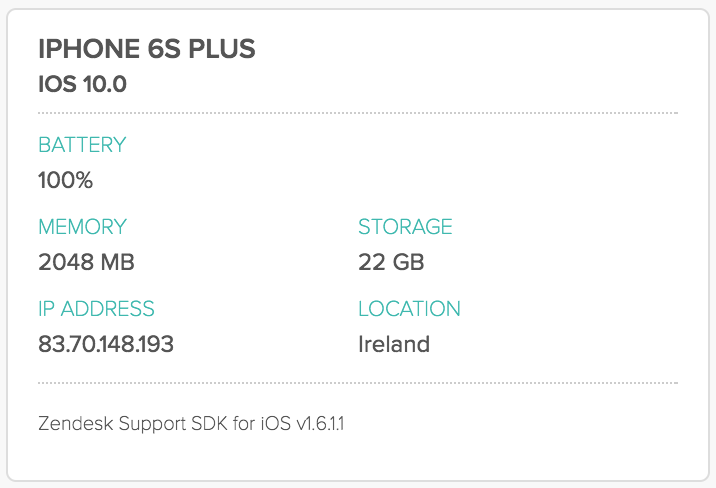Click the MEMORY field label

(x=82, y=227)
